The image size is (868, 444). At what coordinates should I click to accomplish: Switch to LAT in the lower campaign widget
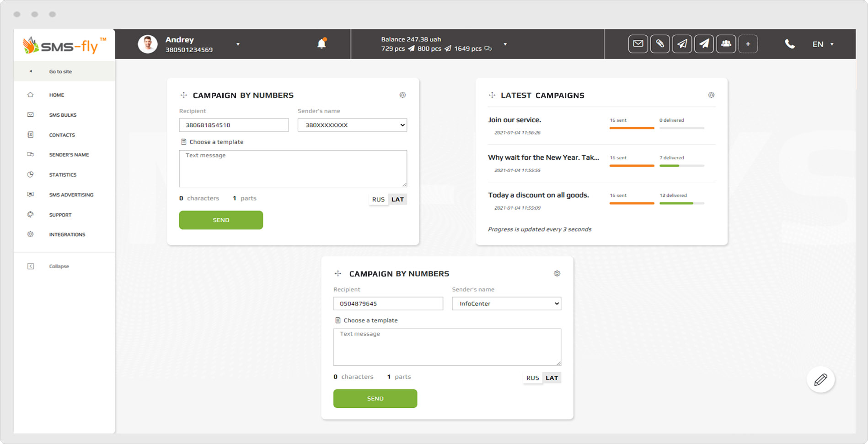click(552, 378)
